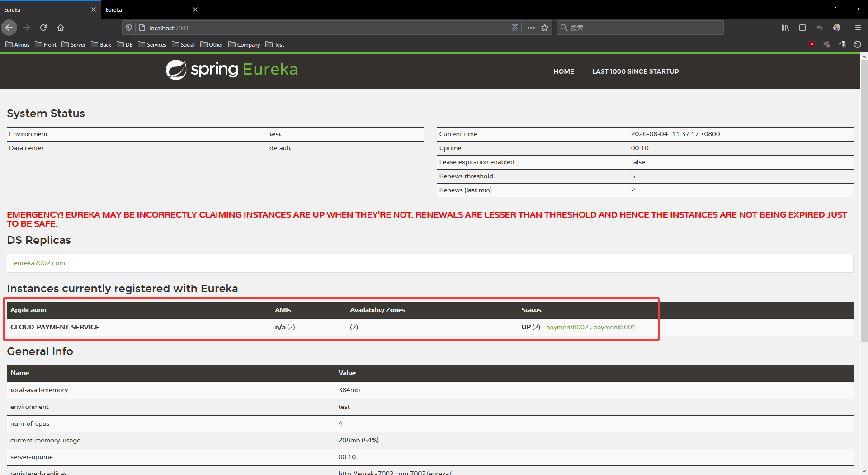
Task: Click the browser home icon
Action: point(61,28)
